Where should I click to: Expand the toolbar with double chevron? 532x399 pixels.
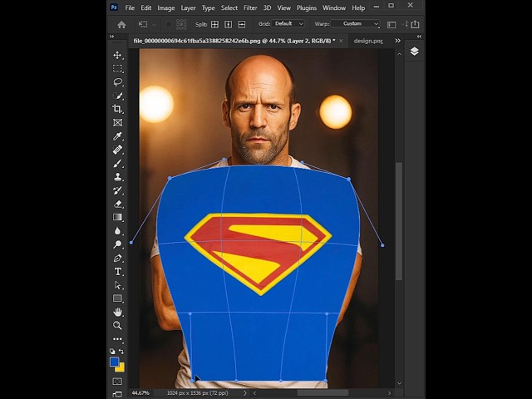112,37
